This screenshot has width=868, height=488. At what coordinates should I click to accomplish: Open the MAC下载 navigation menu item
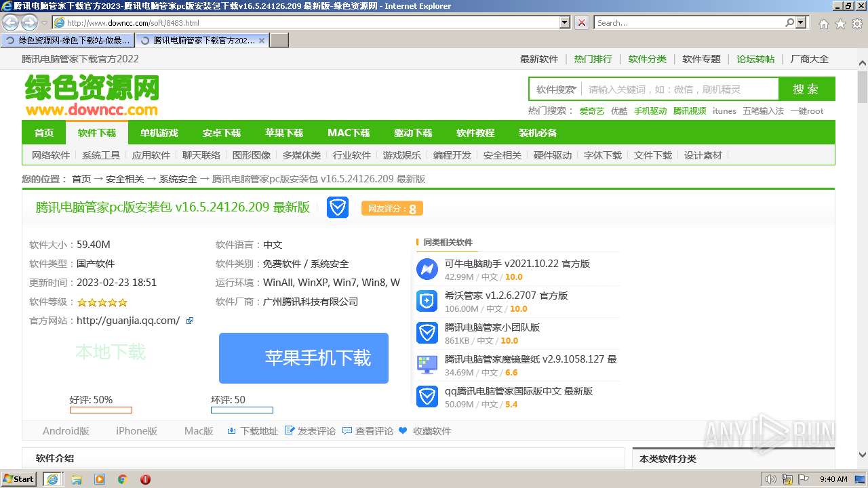click(x=349, y=133)
